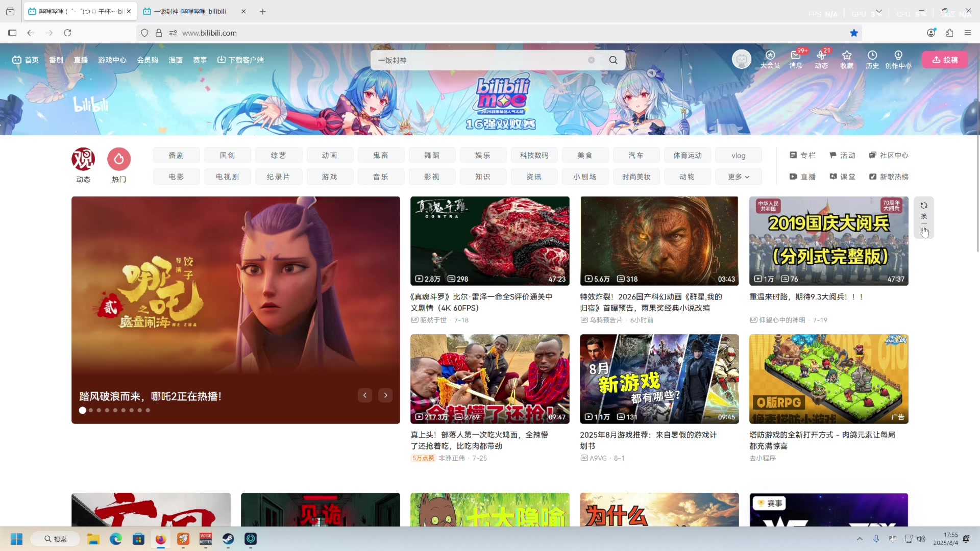Click 下载客户端 link

[240, 60]
